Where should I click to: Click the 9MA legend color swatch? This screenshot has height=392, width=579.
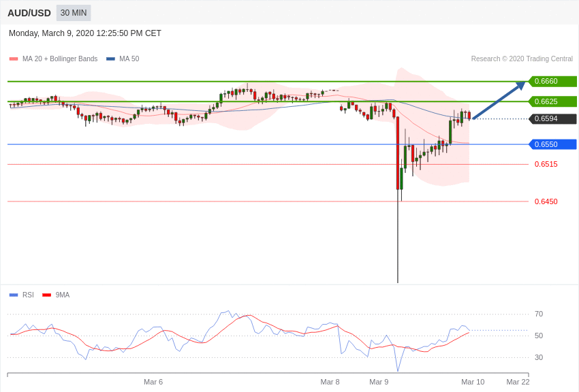pos(46,295)
